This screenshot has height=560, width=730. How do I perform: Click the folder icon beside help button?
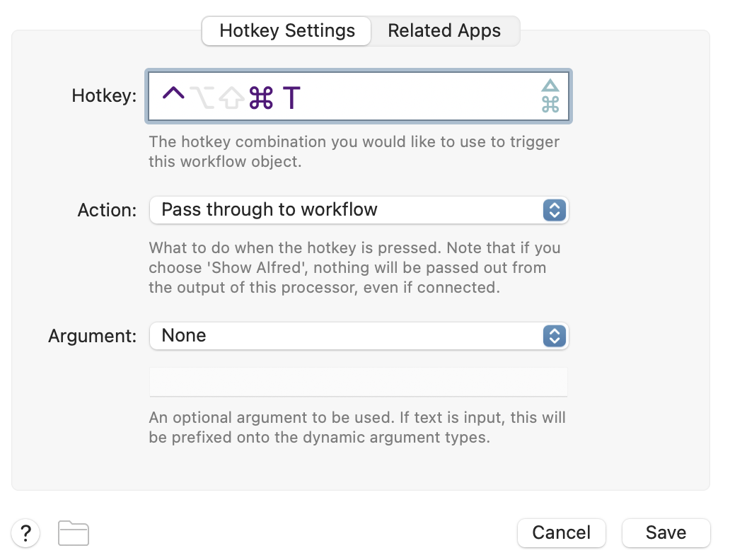pos(74,533)
